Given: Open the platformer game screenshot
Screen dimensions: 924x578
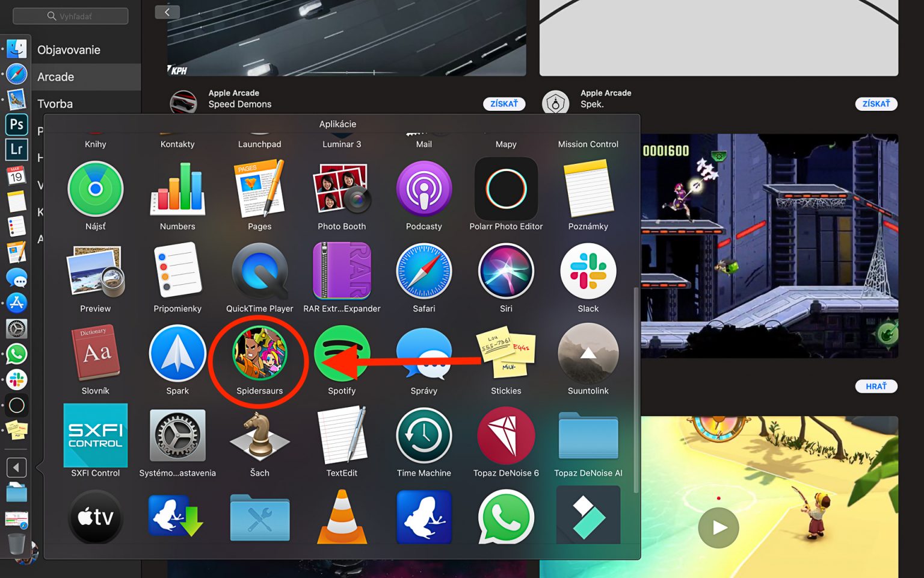Looking at the screenshot, I should [769, 246].
